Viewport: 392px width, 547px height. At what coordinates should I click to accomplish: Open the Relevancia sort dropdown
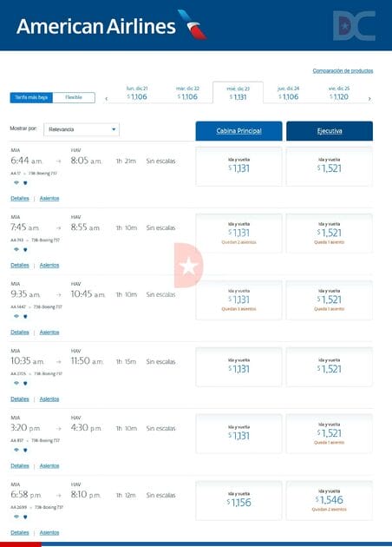[x=82, y=129]
